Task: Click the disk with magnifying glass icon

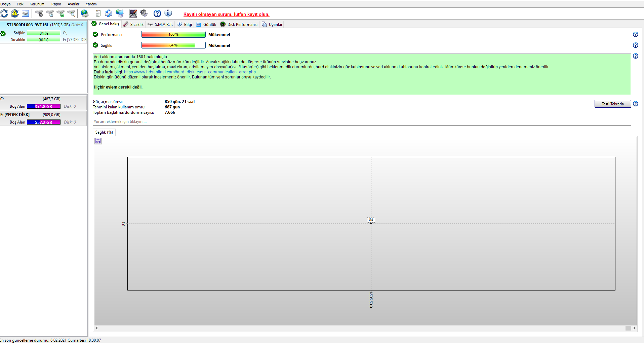Action: pyautogui.click(x=71, y=13)
